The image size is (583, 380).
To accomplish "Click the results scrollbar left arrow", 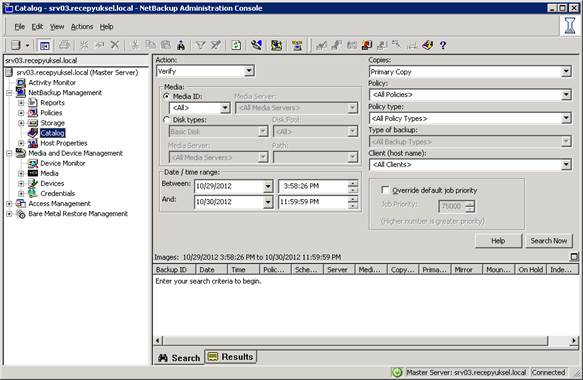I will [x=158, y=340].
